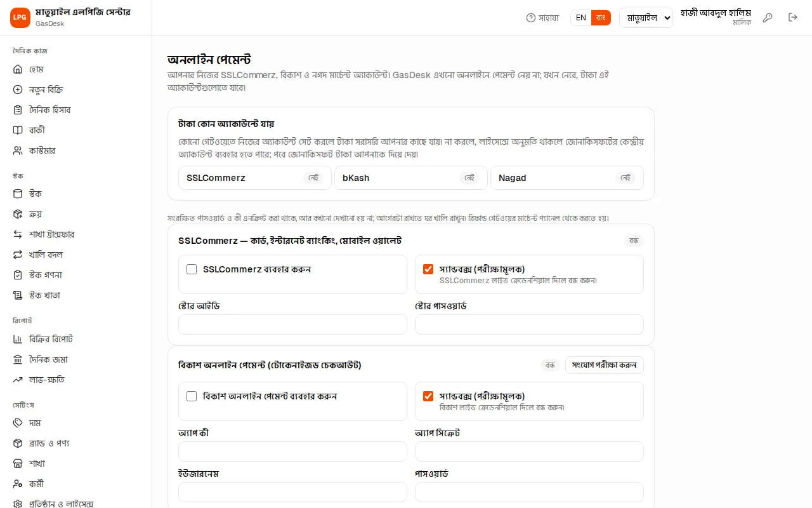812x508 pixels.
Task: Click the নতুন বিক্রি plus-circle icon
Action: [18, 90]
